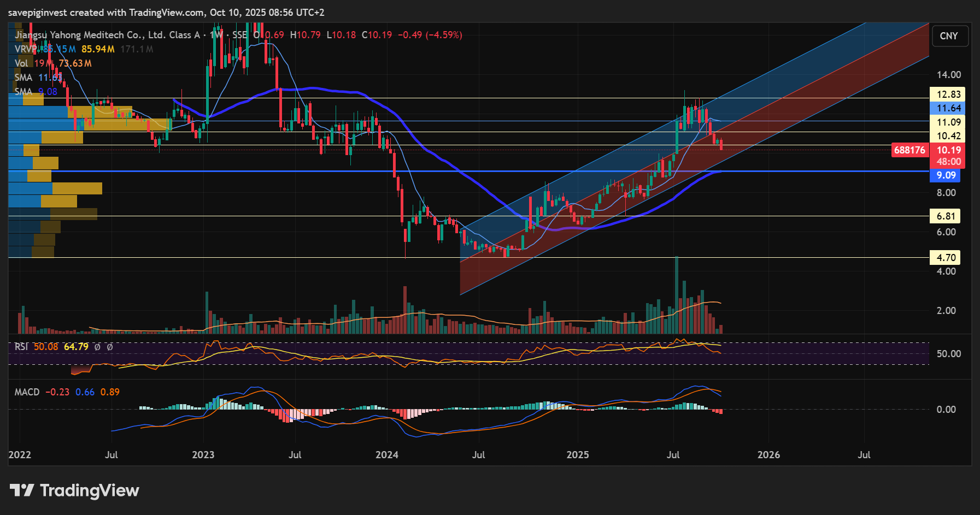Click the 14.00 price scale value
This screenshot has height=515, width=980.
(x=948, y=75)
